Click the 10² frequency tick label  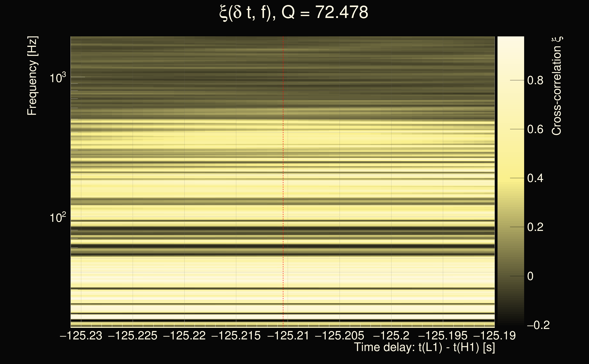coord(58,217)
